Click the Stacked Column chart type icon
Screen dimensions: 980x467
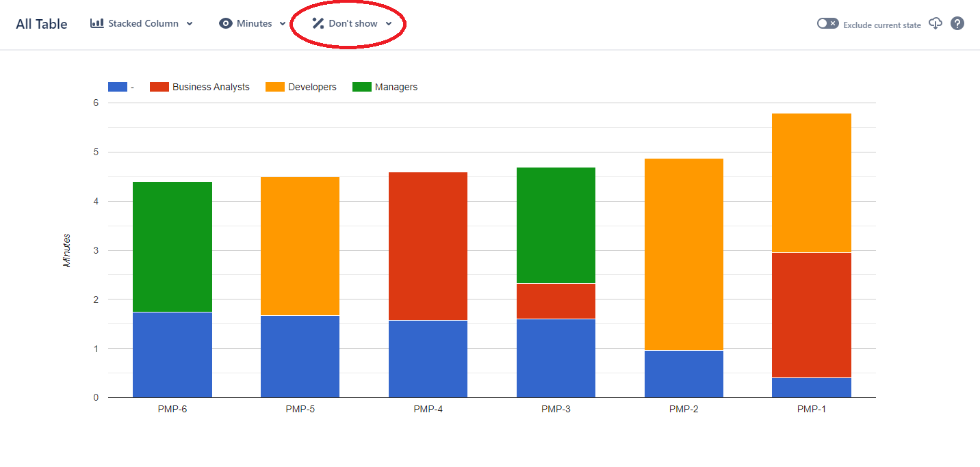pyautogui.click(x=96, y=23)
